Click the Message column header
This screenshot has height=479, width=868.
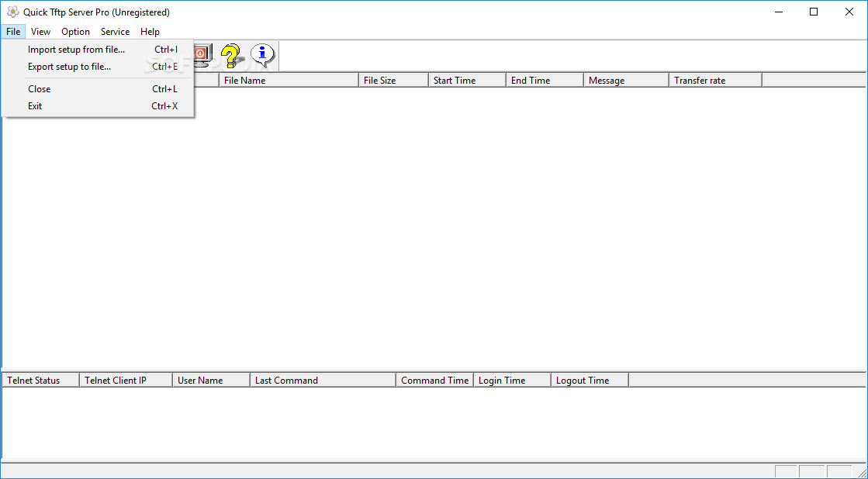[x=626, y=80]
